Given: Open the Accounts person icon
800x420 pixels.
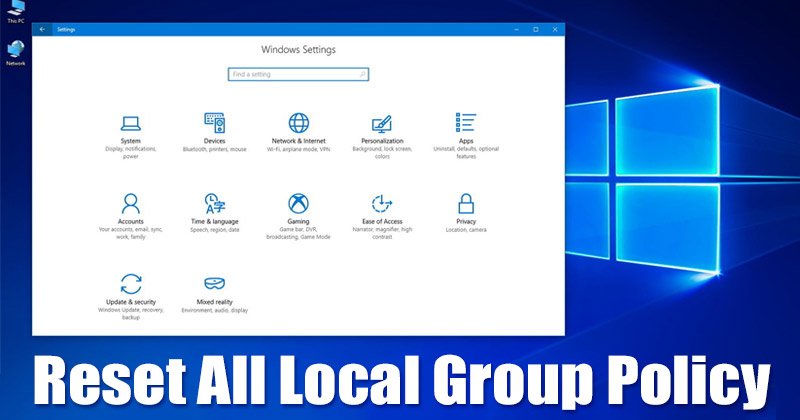Looking at the screenshot, I should coord(131,204).
